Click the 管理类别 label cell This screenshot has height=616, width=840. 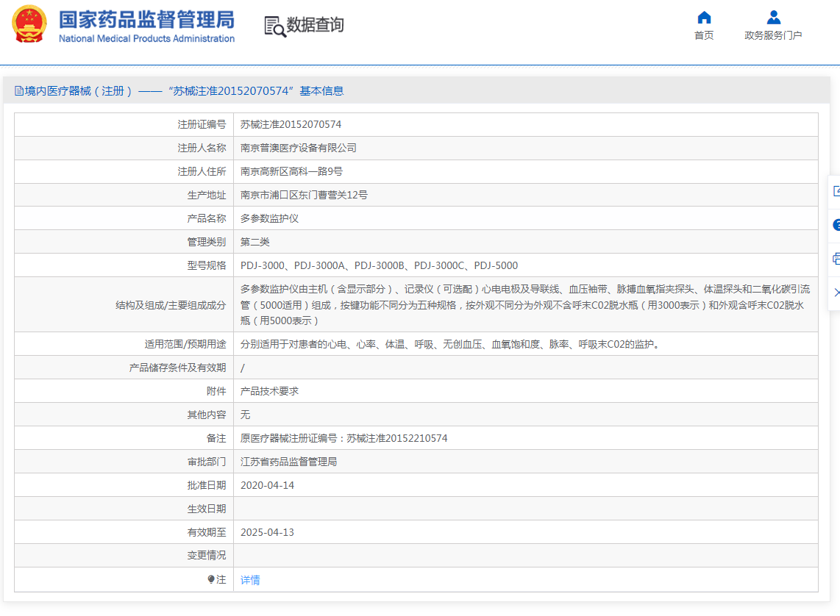pos(124,242)
